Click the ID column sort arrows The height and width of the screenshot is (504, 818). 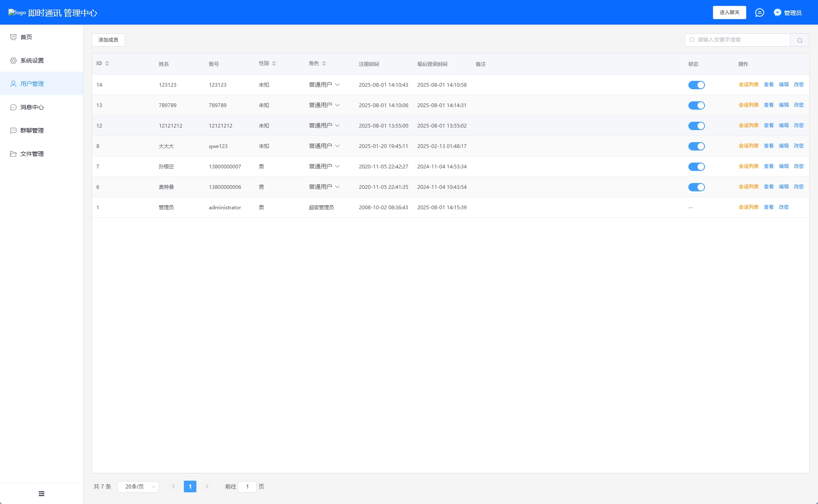(x=107, y=63)
